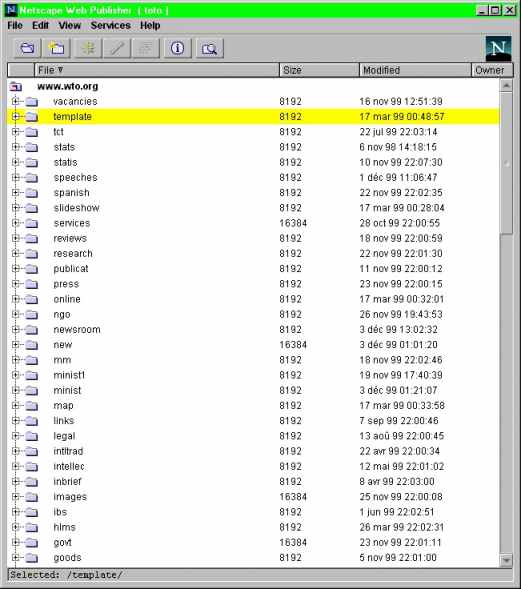Select the intellec folder name
Screen dimensions: 521x589
(69, 467)
